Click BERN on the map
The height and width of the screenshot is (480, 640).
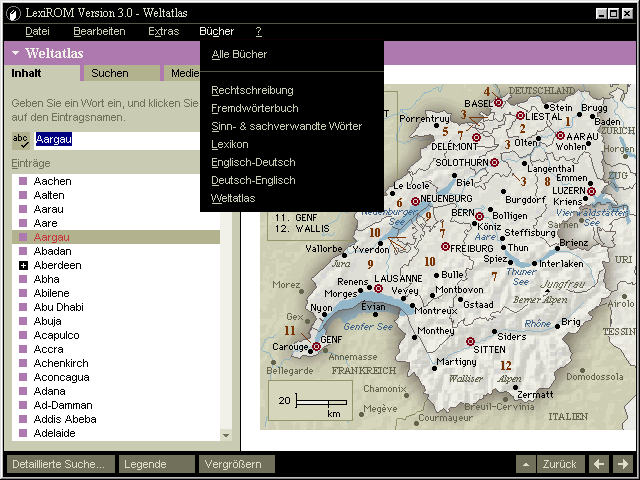click(x=463, y=213)
